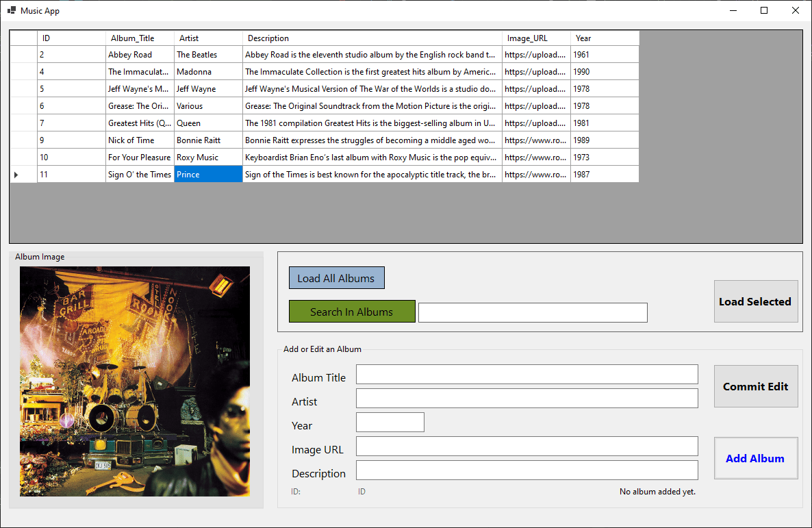Focus the Description input field
The width and height of the screenshot is (812, 528).
[527, 470]
